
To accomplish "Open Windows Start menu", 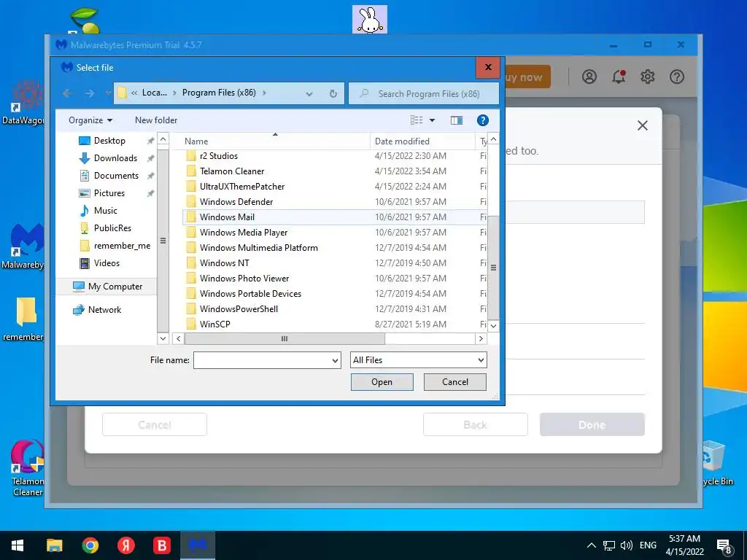I will pos(18,545).
